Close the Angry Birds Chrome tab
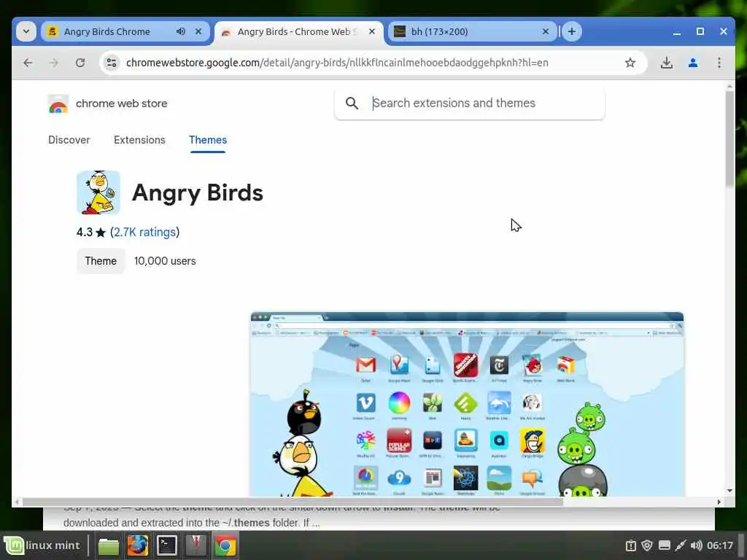Viewport: 747px width, 560px height. tap(198, 31)
